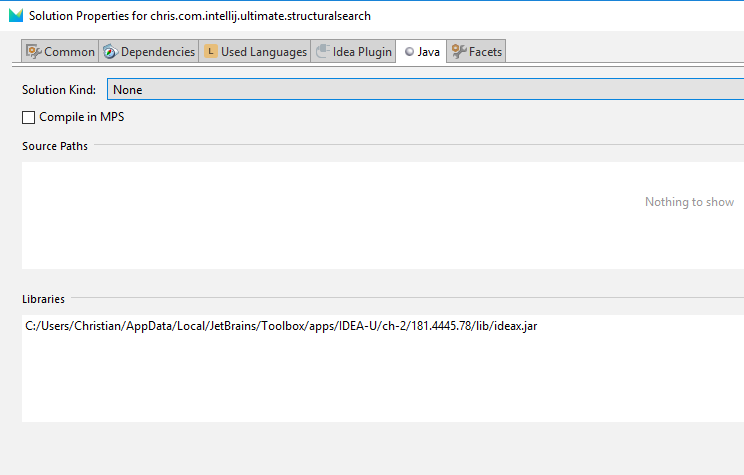Go to the Used Languages tab
Screen dimensions: 744x475
click(x=263, y=52)
